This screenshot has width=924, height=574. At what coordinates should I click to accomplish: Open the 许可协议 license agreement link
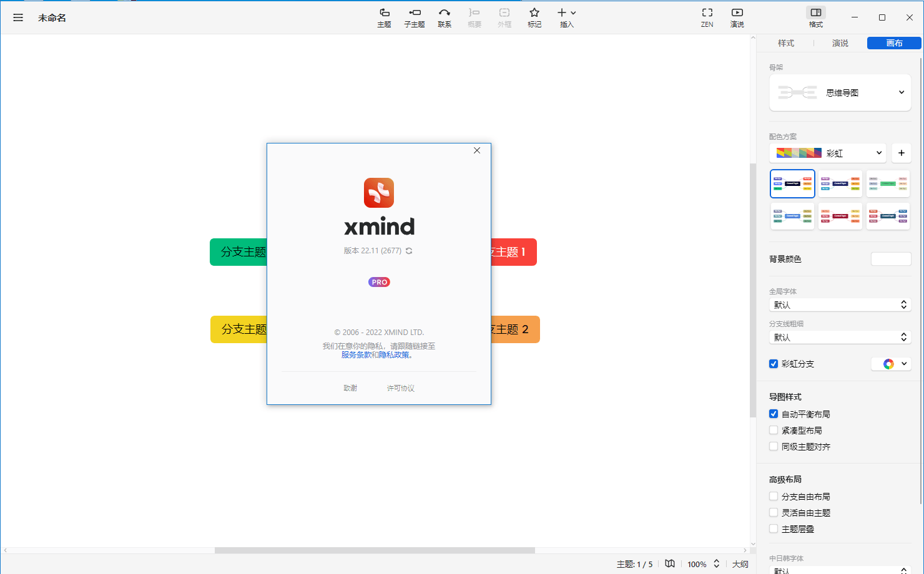click(x=400, y=387)
